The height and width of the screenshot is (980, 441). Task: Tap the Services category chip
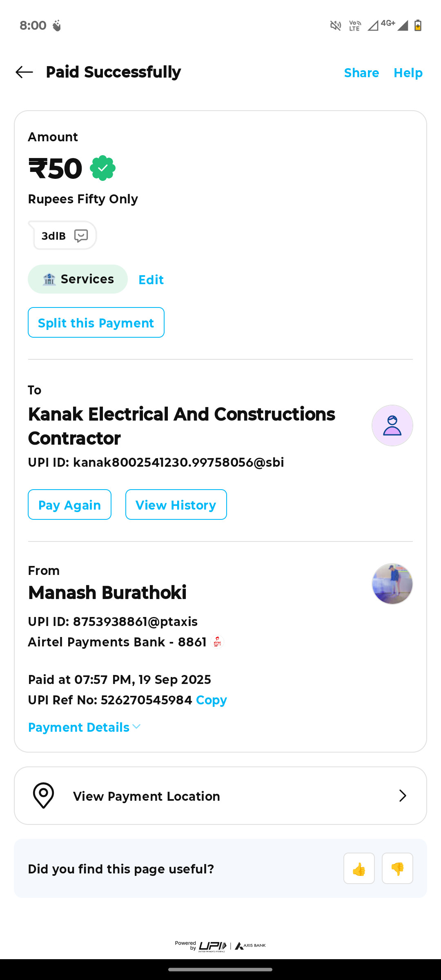[x=78, y=279]
